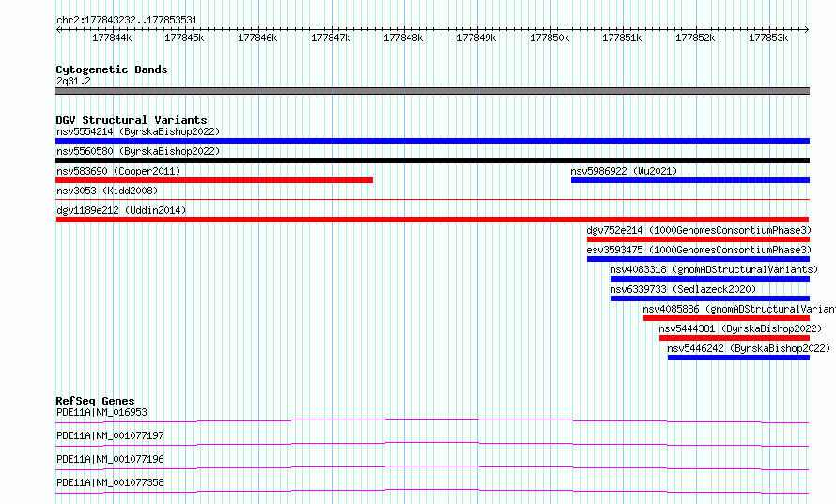Open the nsv3053 (Kidd2008) label
Viewport: 836px width, 504px height.
(x=107, y=191)
